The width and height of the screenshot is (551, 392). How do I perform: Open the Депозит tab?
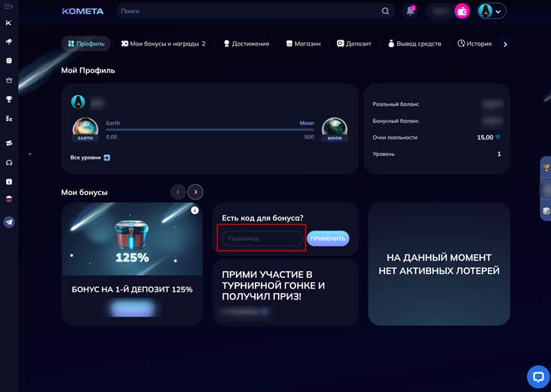click(x=354, y=43)
